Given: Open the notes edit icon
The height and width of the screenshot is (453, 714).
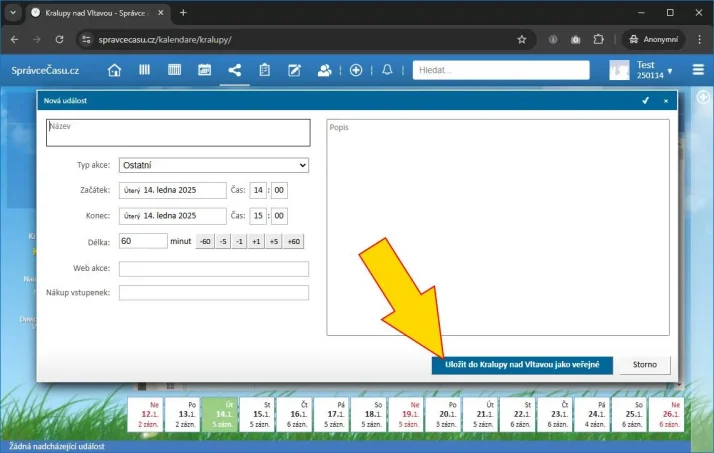Looking at the screenshot, I should [295, 70].
